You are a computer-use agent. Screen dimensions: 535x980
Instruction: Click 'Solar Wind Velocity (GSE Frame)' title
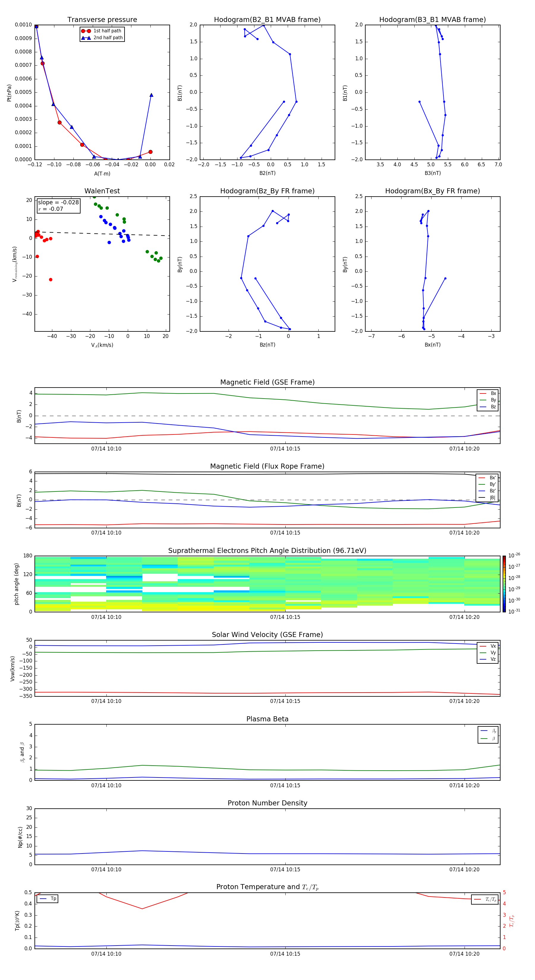click(x=267, y=635)
